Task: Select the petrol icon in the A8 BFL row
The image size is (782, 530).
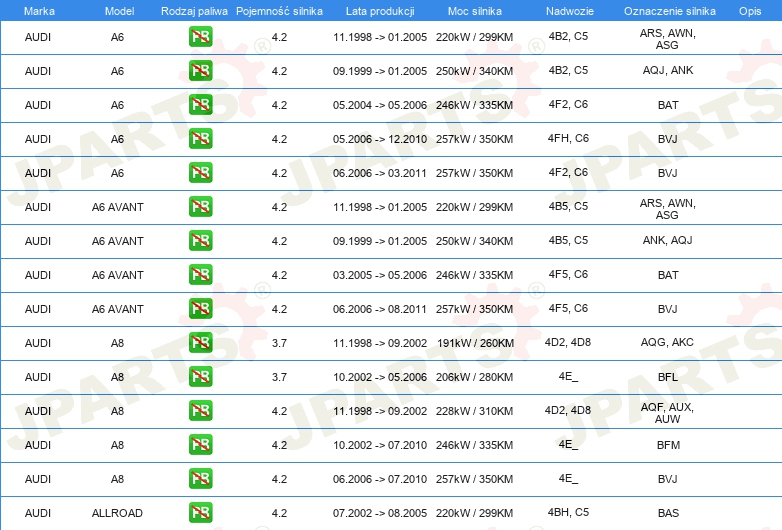Action: (200, 377)
